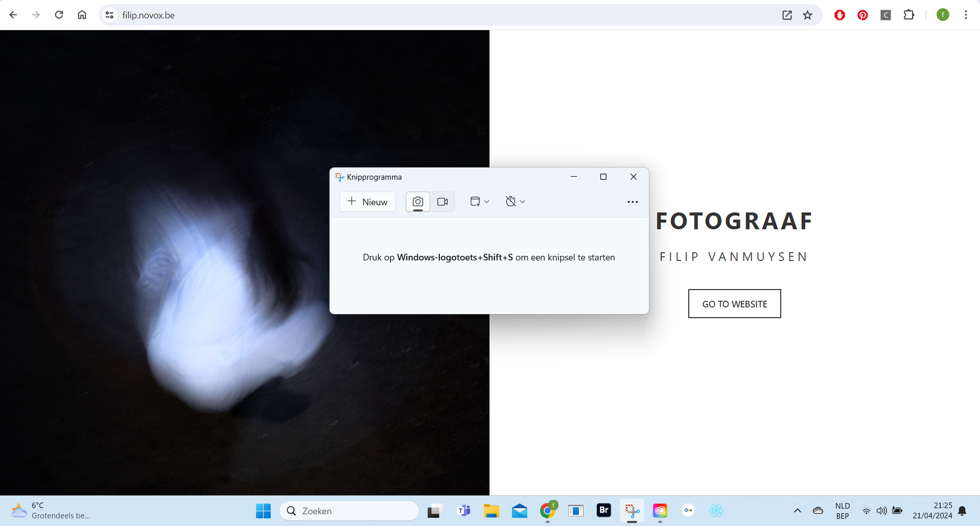Click the Pinterest extension icon
Screen dimensions: 980x526
point(862,15)
